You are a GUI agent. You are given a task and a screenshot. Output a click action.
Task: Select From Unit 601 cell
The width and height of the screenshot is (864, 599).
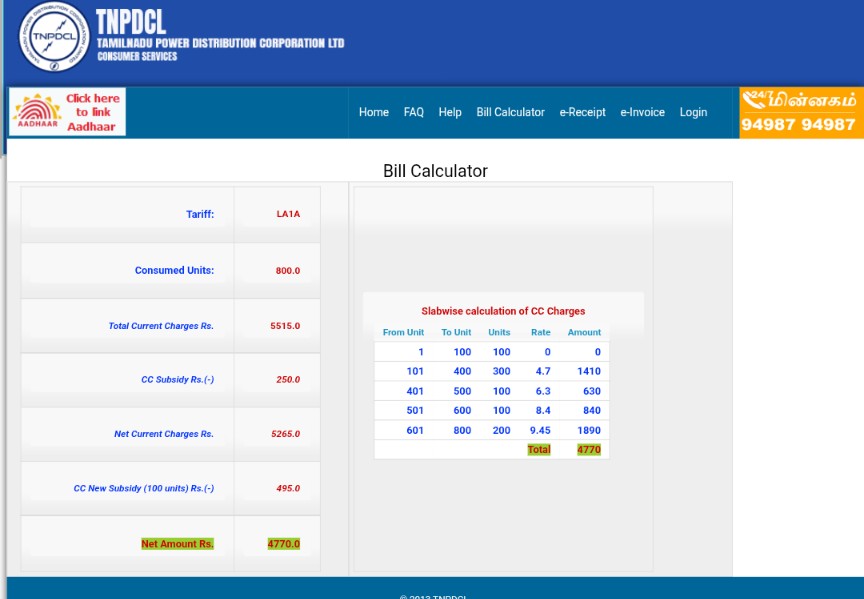[415, 430]
